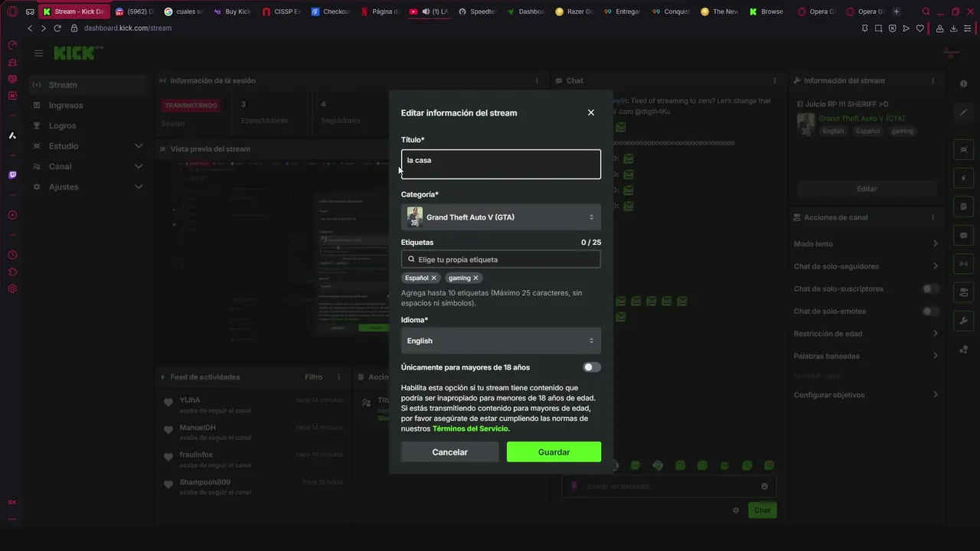
Task: Toggle the hamburger menu next to Kick logo
Action: [38, 53]
